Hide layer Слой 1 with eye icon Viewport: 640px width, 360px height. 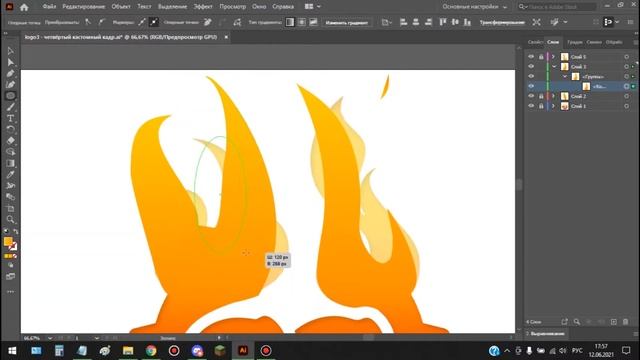pyautogui.click(x=531, y=106)
